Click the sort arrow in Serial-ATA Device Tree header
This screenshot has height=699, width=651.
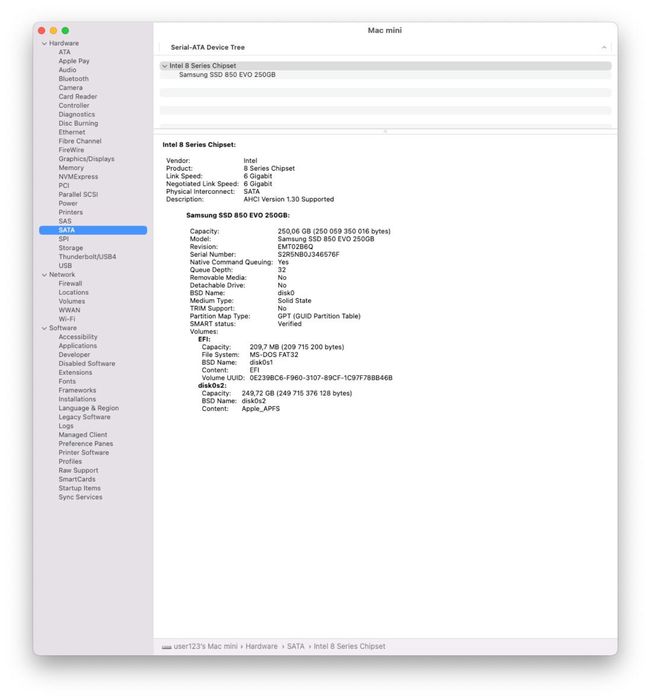[x=604, y=47]
